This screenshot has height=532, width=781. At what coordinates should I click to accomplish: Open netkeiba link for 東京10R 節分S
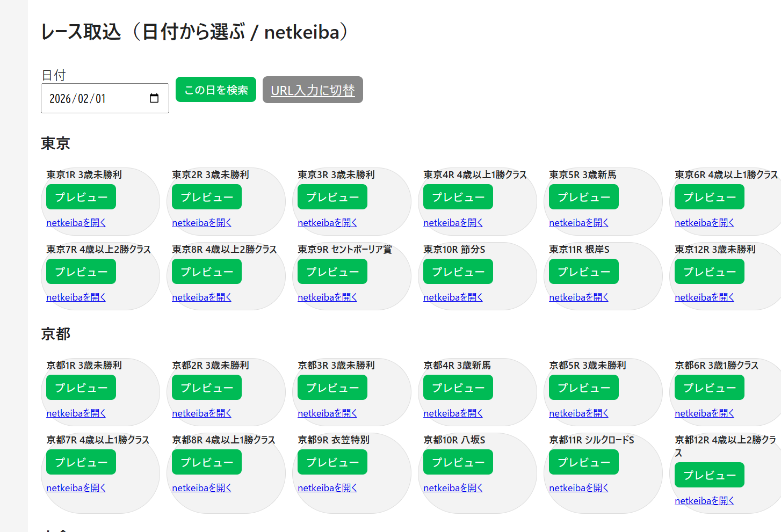coord(453,297)
